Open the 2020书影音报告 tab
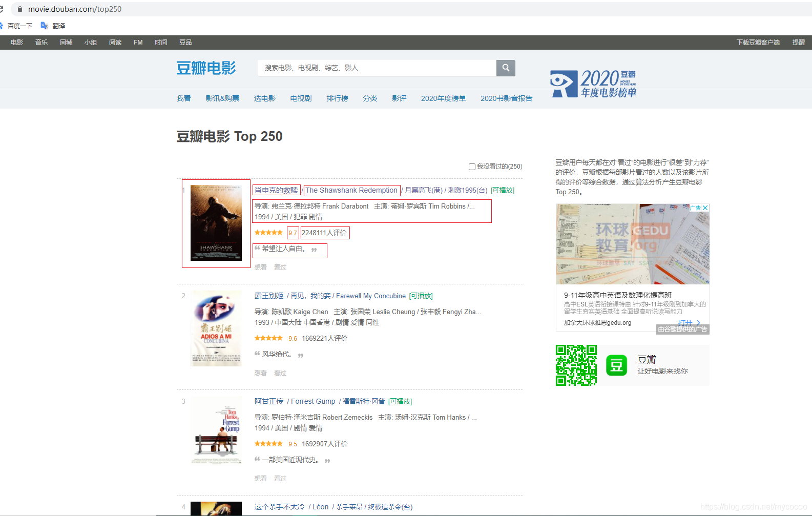 tap(506, 98)
